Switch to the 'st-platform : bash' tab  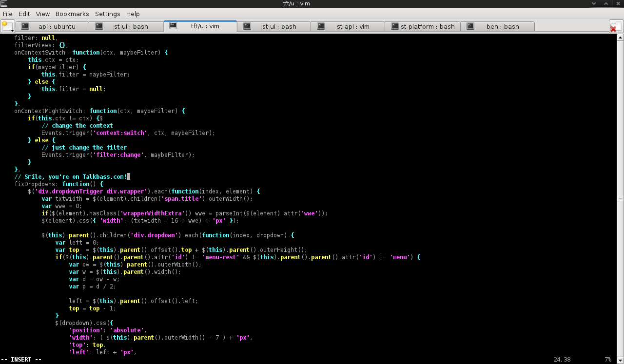(423, 26)
